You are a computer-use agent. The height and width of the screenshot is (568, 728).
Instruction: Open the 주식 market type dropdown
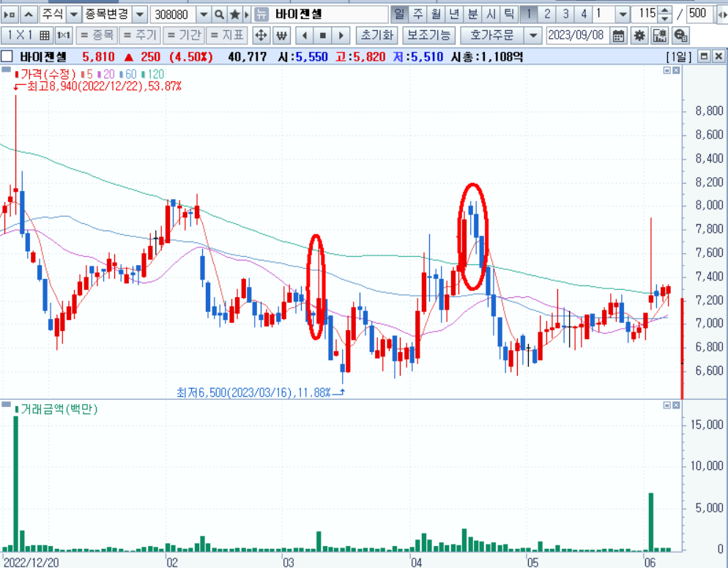[x=74, y=15]
